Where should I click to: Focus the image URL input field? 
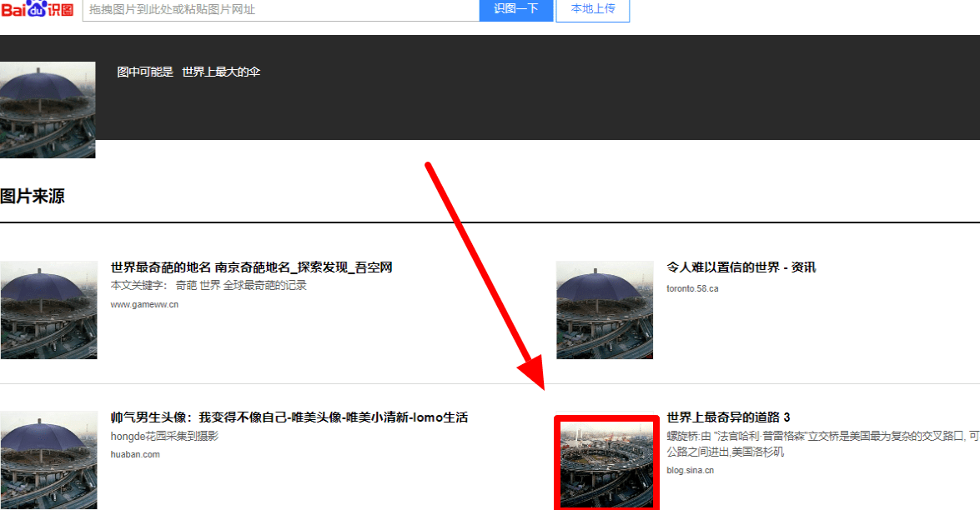[280, 10]
